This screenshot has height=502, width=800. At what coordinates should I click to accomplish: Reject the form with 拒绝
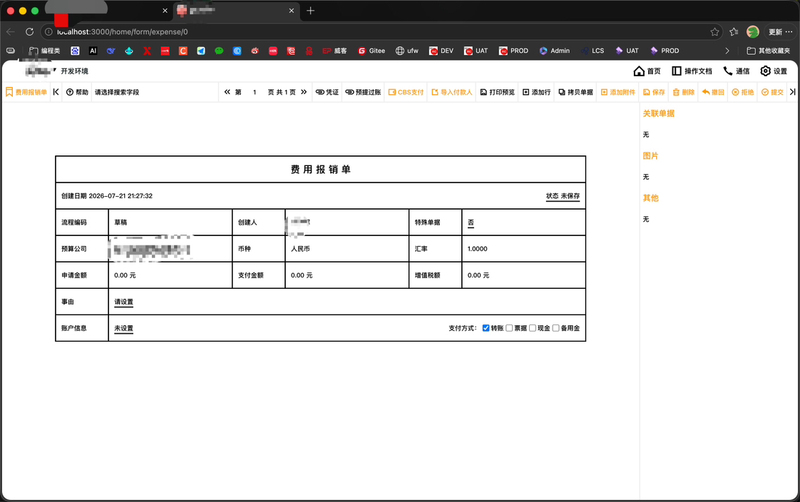[743, 92]
